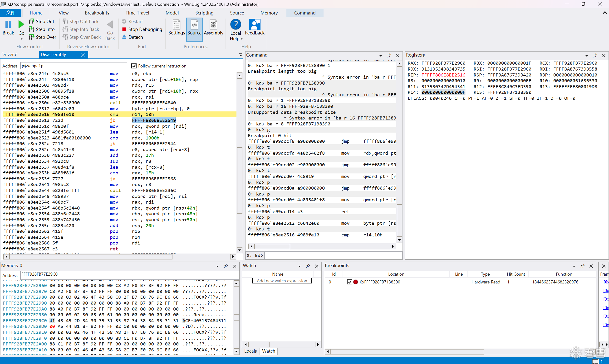This screenshot has height=364, width=609.
Task: Click the Step Into icon
Action: [31, 29]
